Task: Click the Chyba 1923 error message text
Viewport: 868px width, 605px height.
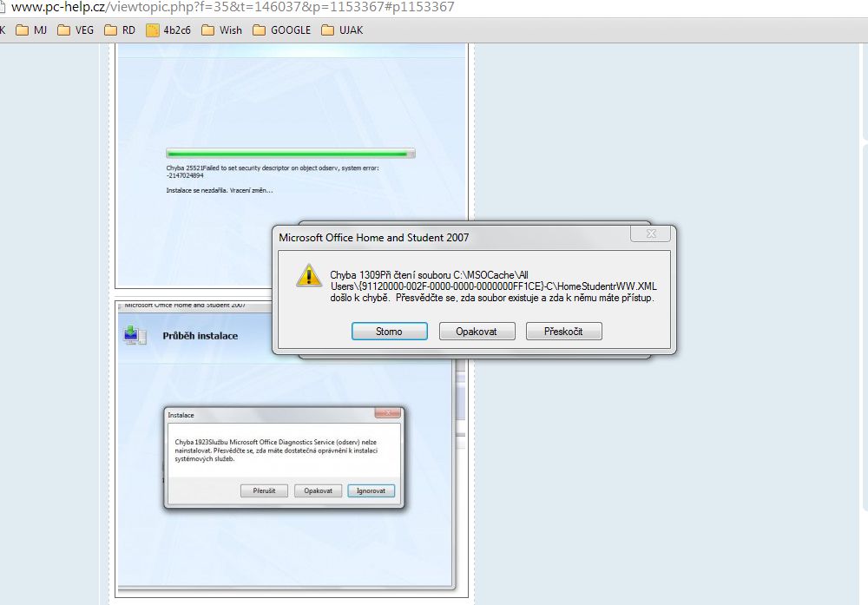Action: tap(276, 450)
